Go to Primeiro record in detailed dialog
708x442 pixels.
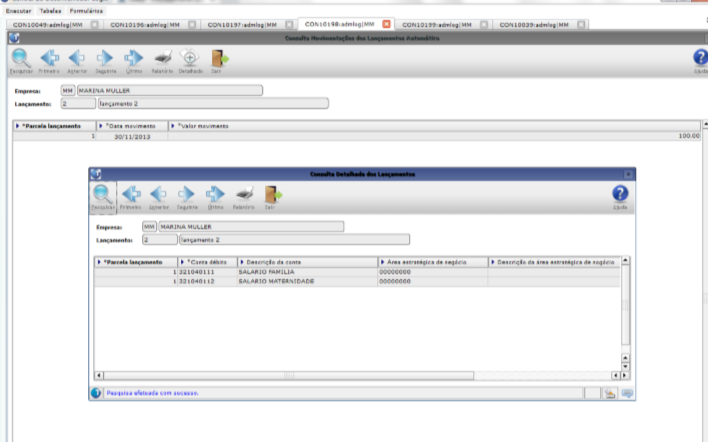(x=130, y=197)
